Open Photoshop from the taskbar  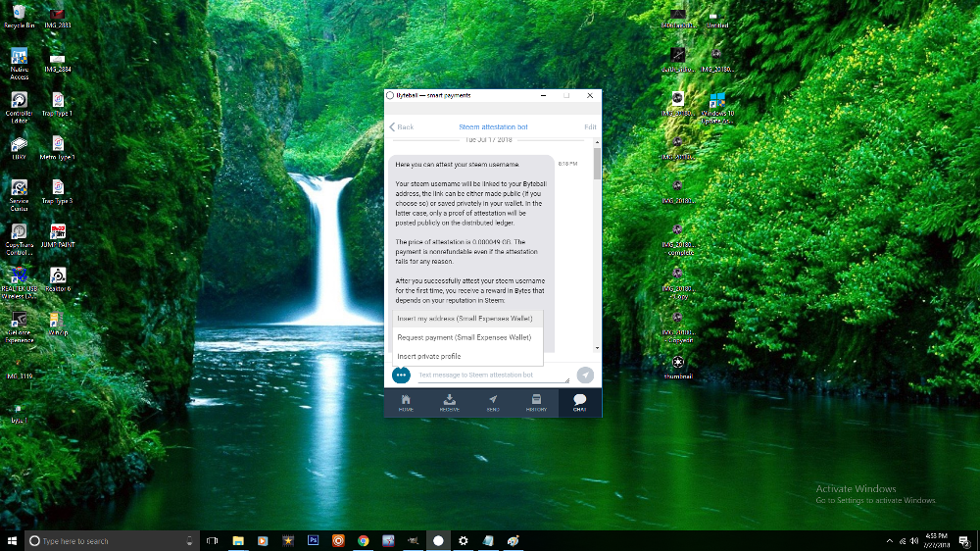coord(314,540)
